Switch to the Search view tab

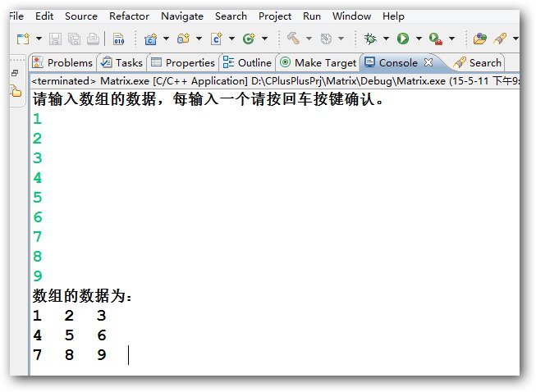477,62
